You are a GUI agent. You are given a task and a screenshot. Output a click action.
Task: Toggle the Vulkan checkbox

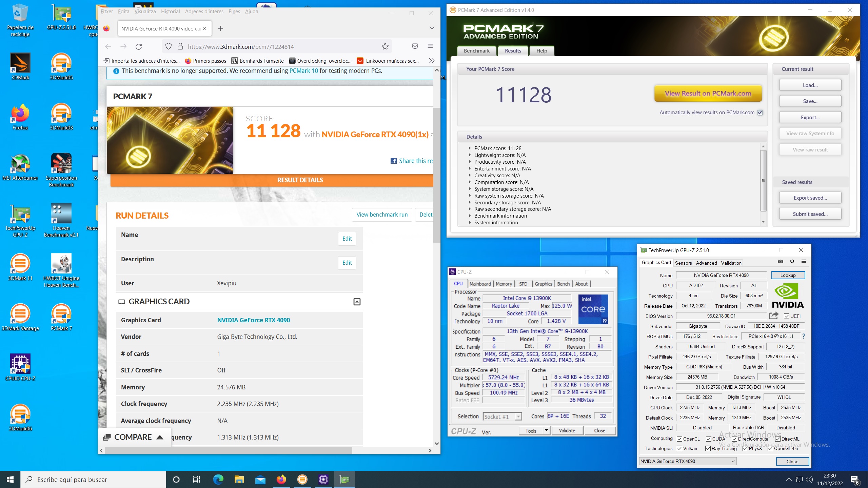[679, 448]
